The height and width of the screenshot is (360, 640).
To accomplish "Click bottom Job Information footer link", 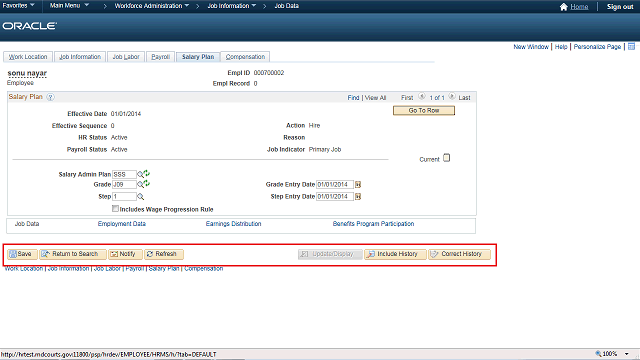I will [x=68, y=269].
